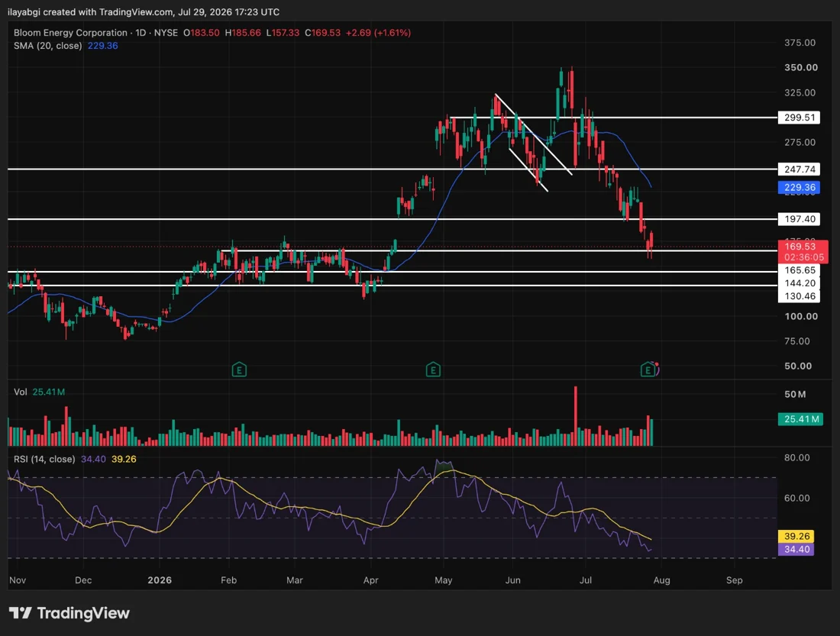
Task: Click the 130.46 price level label
Action: pyautogui.click(x=800, y=295)
